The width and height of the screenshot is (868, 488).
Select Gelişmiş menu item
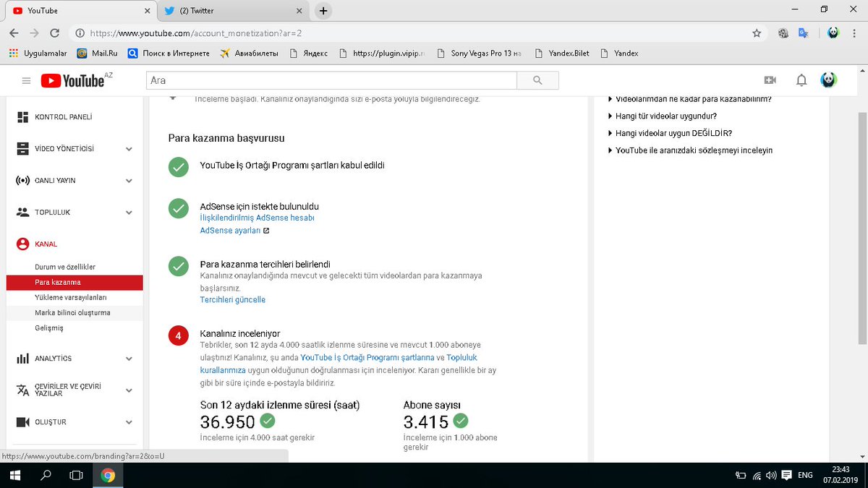tap(49, 328)
